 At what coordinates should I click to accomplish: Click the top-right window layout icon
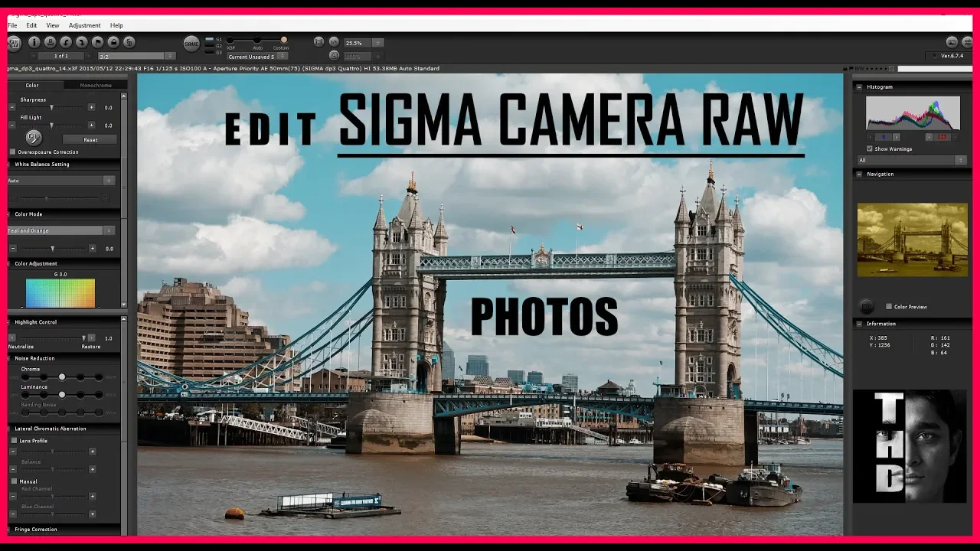point(952,42)
